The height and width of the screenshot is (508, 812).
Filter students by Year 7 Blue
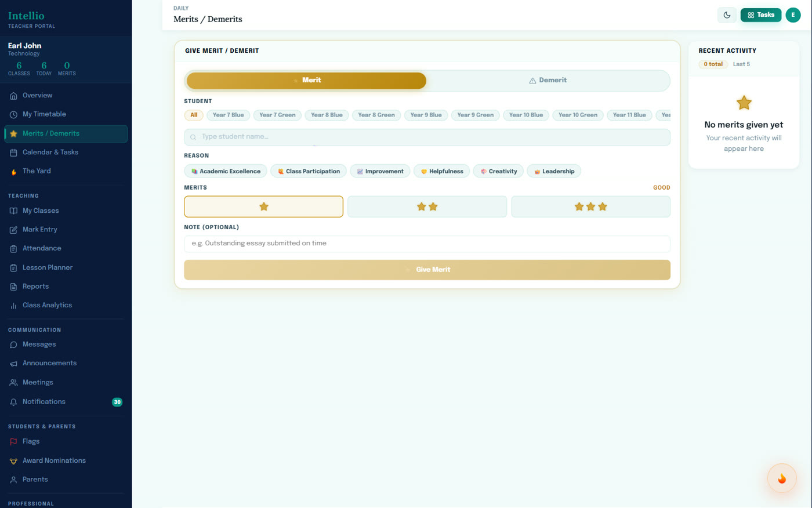pos(229,115)
